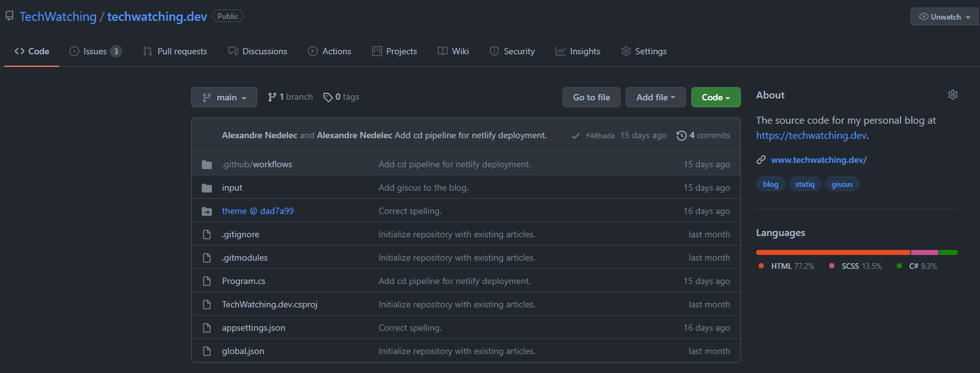Select the branch icon next to '1 branch'
Screen dimensions: 980x373
(x=272, y=97)
